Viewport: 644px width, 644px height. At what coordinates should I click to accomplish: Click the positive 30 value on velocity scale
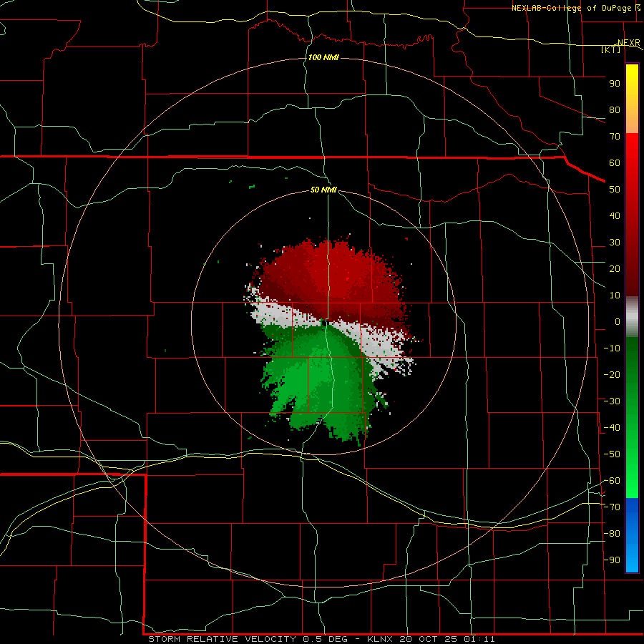pos(615,243)
